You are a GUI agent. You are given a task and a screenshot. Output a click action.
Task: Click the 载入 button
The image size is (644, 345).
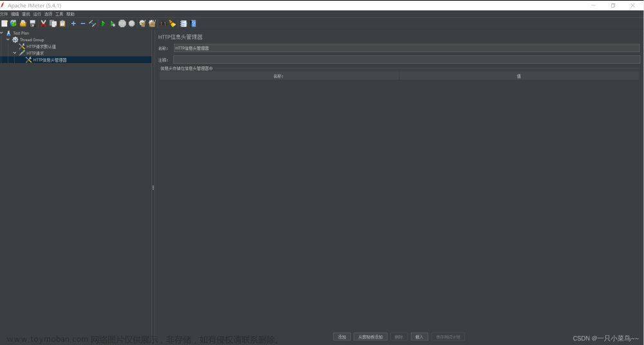coord(419,337)
